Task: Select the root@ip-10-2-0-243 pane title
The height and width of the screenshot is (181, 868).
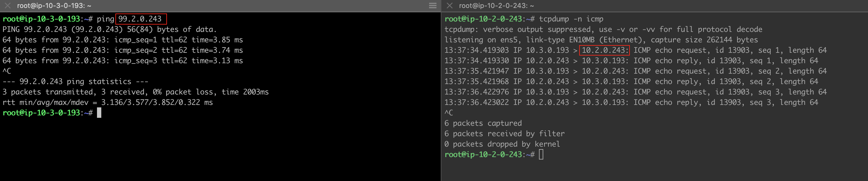Action: pos(496,6)
